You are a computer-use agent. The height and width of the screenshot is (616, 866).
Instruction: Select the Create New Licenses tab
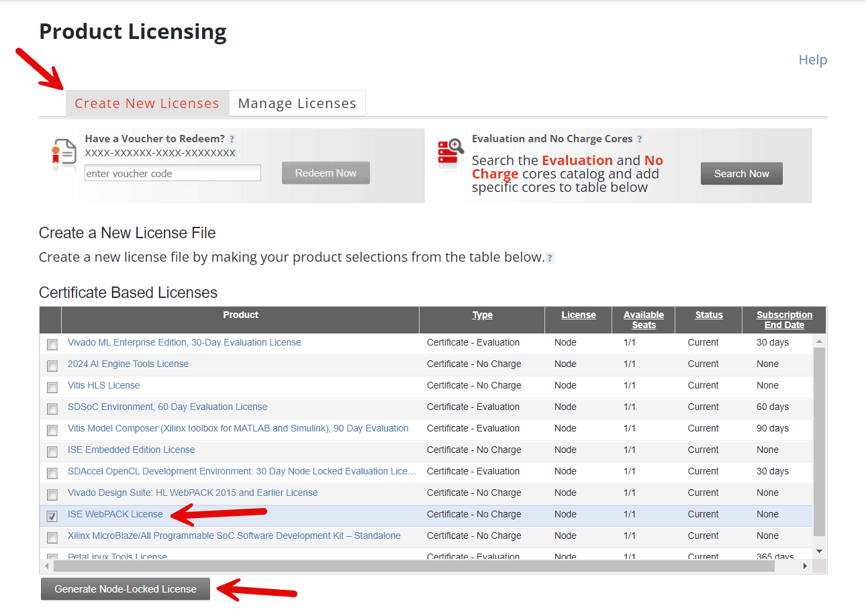click(146, 103)
